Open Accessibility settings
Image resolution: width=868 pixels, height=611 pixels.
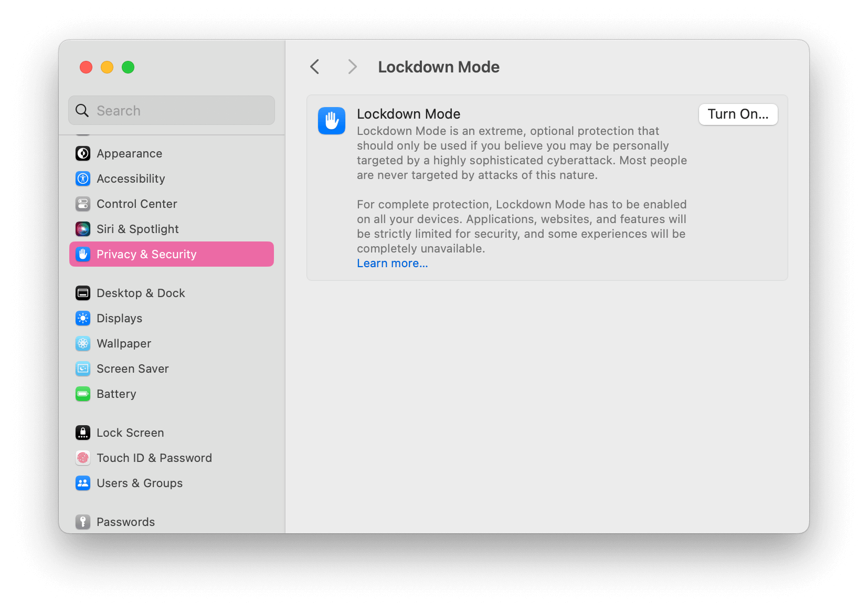[x=131, y=178]
